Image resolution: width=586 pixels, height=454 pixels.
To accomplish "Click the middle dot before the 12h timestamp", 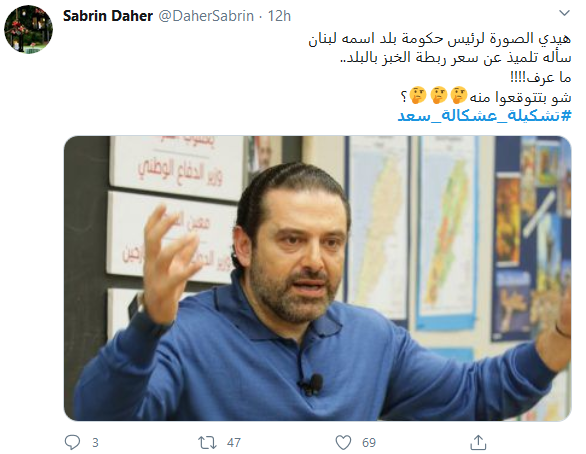I will (x=260, y=16).
